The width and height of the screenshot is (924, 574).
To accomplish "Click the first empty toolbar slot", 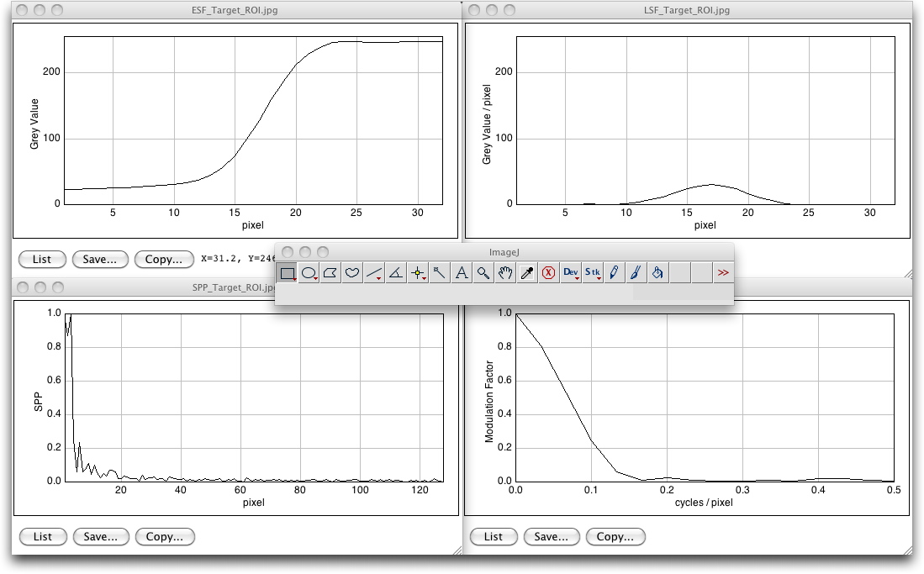I will coord(679,273).
